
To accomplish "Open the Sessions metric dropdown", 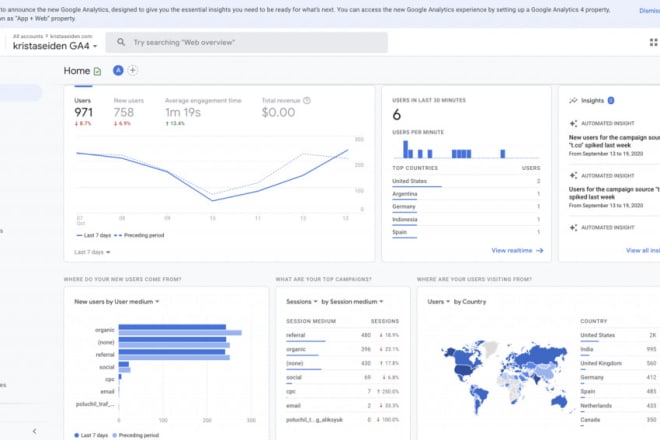I will click(x=302, y=301).
